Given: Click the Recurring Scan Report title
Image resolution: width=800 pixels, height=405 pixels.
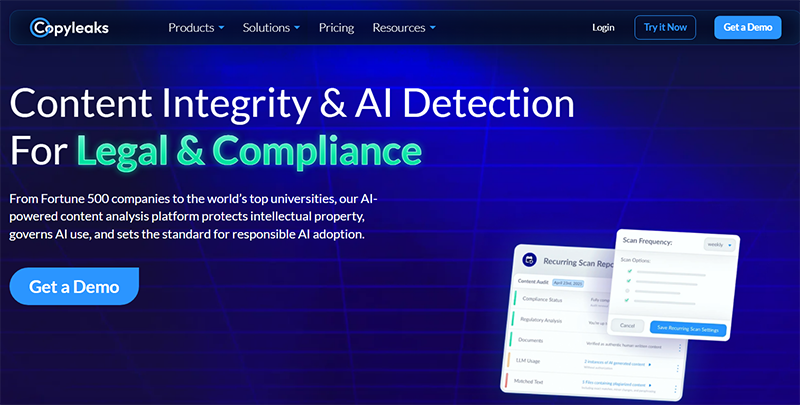Looking at the screenshot, I should [578, 262].
